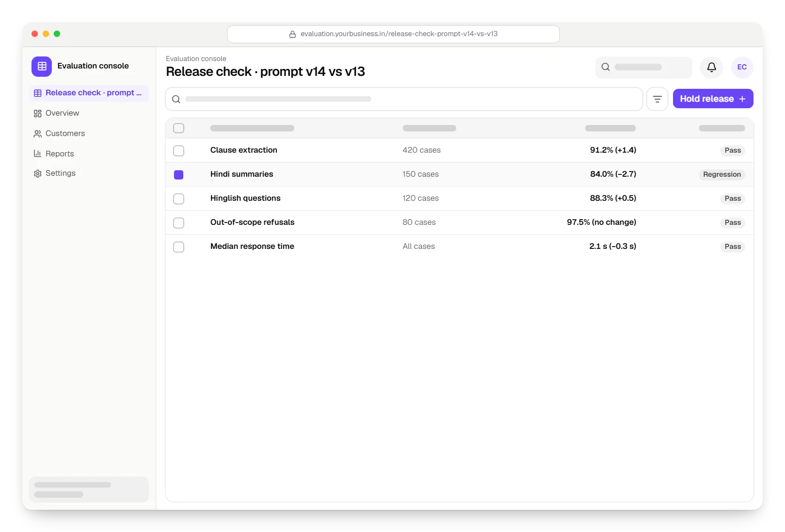Click the Evaluation console logo icon
Screen dimensions: 785x532
click(x=42, y=66)
